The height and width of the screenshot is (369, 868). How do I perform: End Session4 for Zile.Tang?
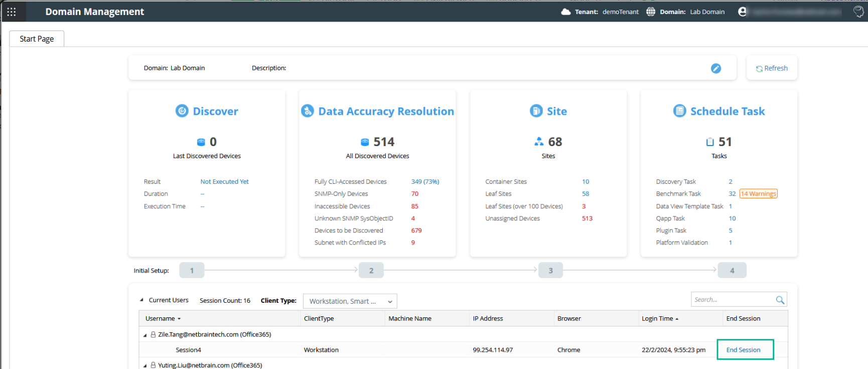coord(743,350)
